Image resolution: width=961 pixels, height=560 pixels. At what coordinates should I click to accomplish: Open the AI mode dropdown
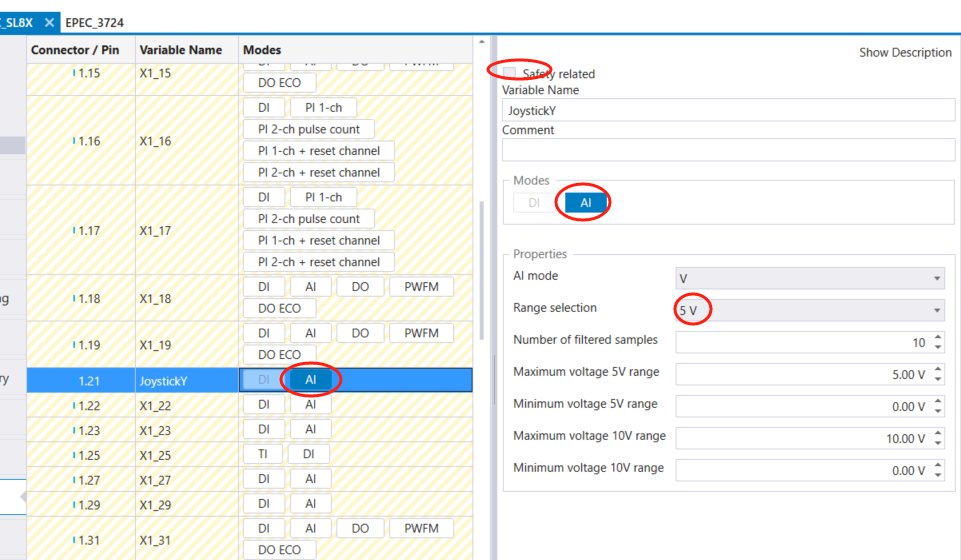coord(810,277)
